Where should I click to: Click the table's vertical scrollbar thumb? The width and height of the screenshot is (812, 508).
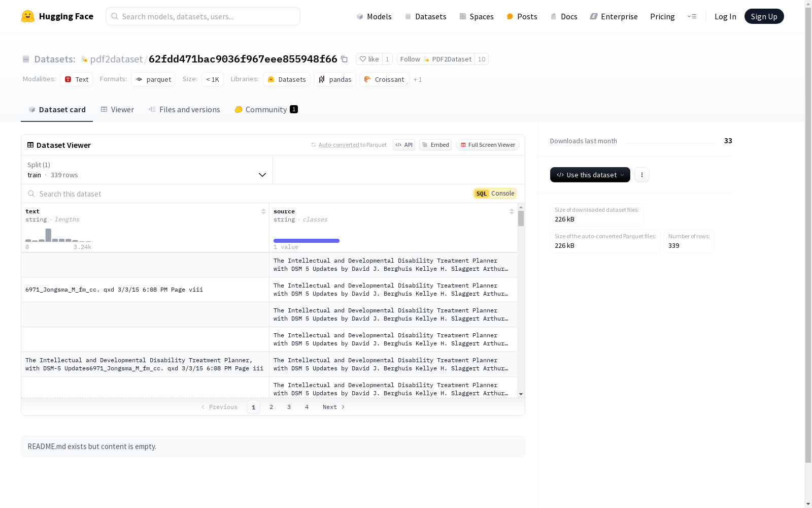click(x=521, y=218)
